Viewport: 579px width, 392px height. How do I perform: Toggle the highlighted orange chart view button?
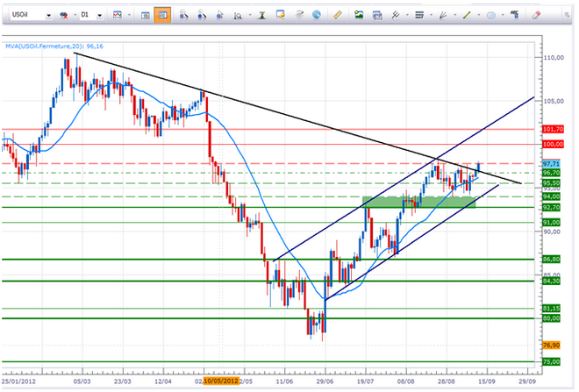tap(161, 15)
